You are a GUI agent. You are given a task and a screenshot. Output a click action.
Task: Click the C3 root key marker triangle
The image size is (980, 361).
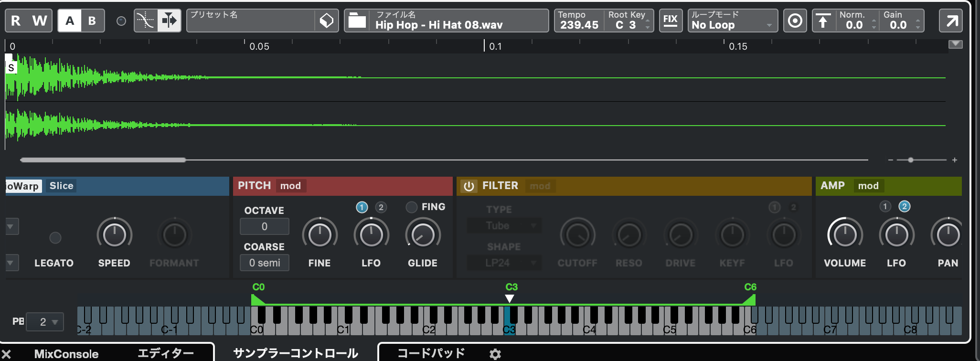(510, 298)
